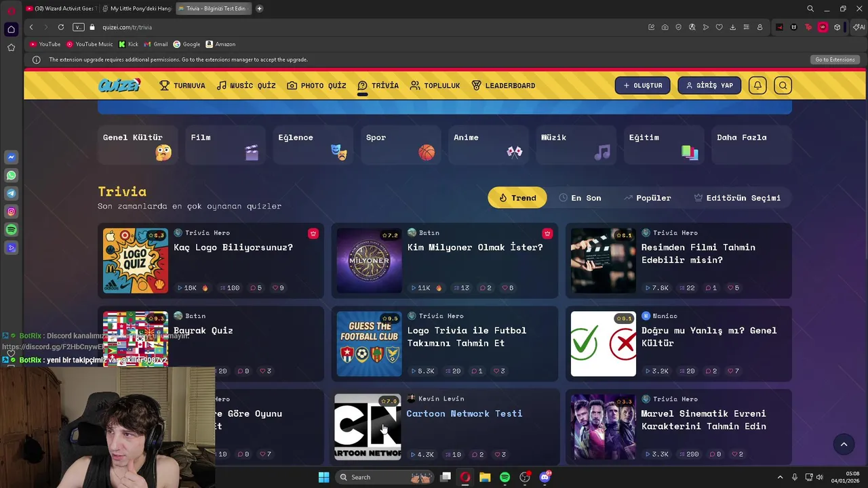Open the Turnuva menu item
Screen dimensions: 868x488
(182, 85)
